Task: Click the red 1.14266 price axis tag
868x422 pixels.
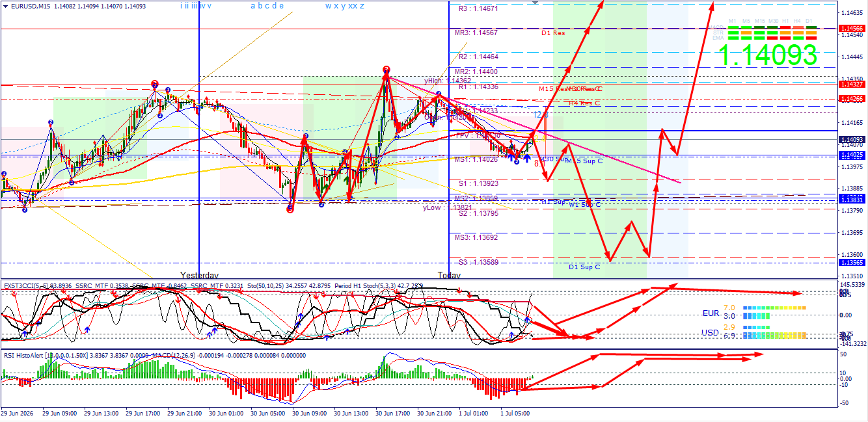Action: pyautogui.click(x=852, y=98)
